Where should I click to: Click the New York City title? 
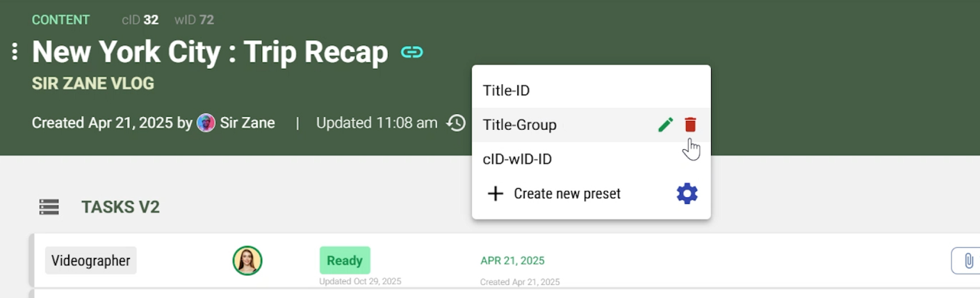pos(210,52)
